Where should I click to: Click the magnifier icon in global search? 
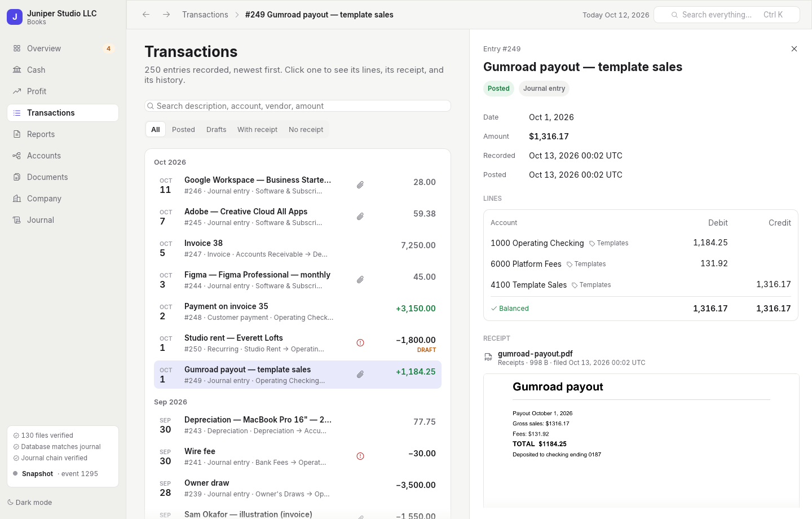[674, 15]
